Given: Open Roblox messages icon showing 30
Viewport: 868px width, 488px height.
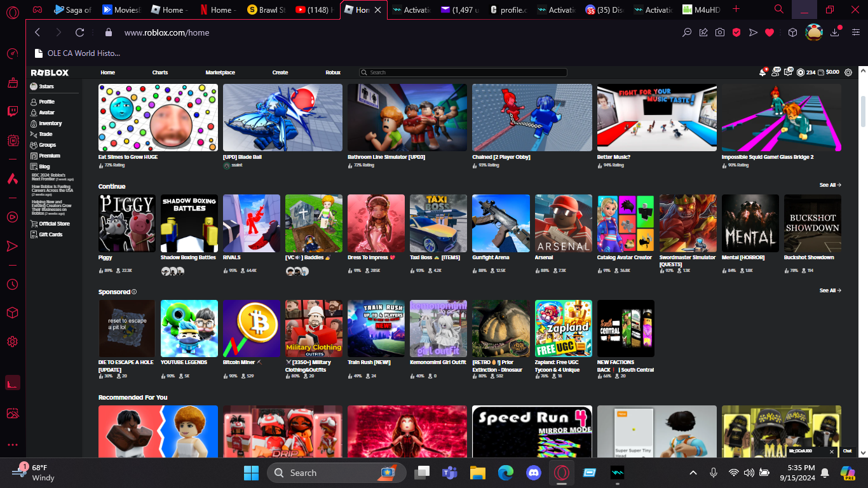Looking at the screenshot, I should tap(789, 72).
